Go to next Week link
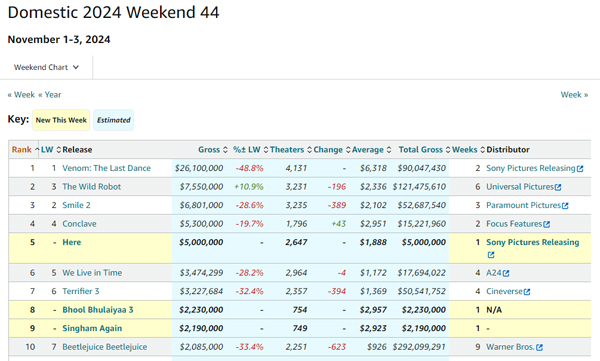The image size is (600, 361). click(574, 95)
